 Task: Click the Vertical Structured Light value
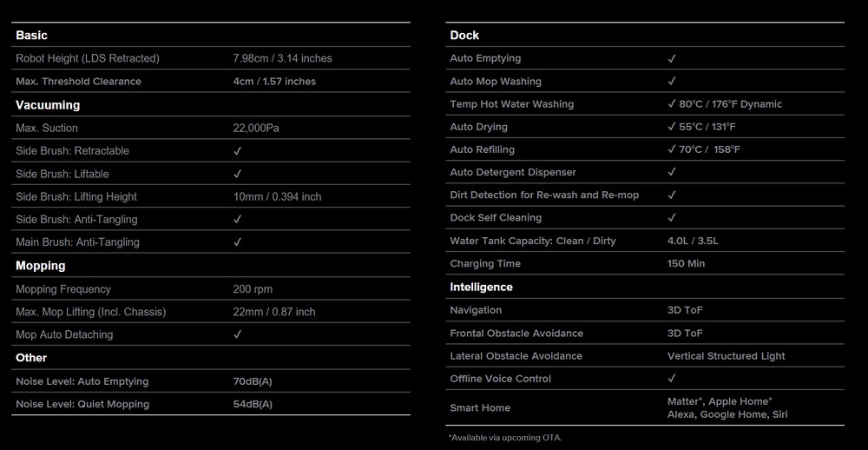click(x=726, y=356)
